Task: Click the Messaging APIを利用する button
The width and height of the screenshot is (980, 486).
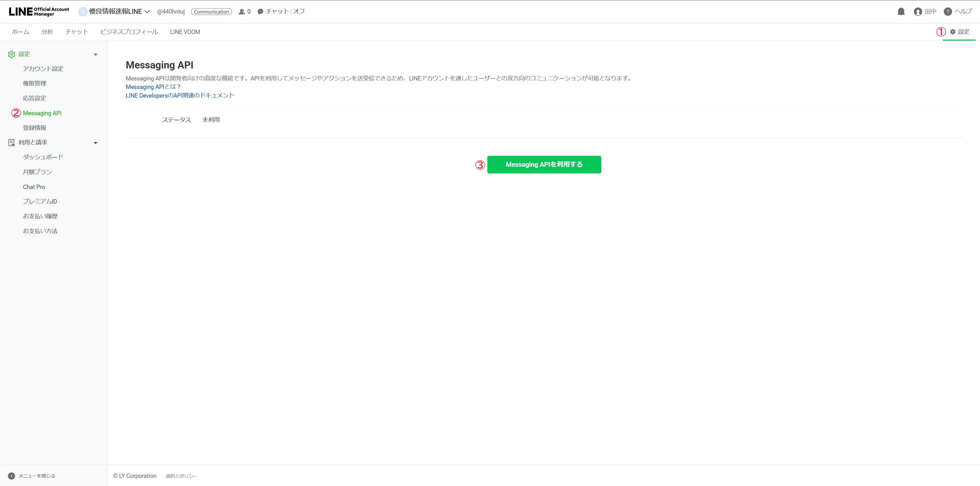Action: coord(544,165)
